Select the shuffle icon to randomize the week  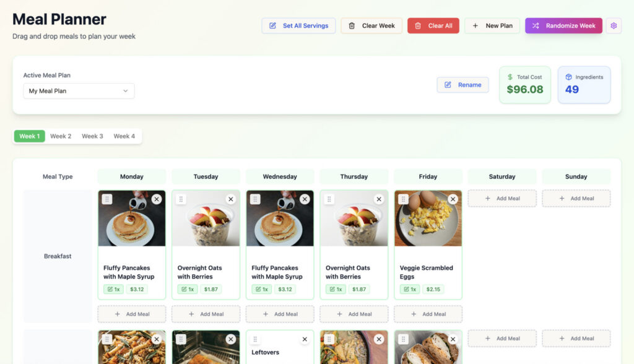[536, 25]
